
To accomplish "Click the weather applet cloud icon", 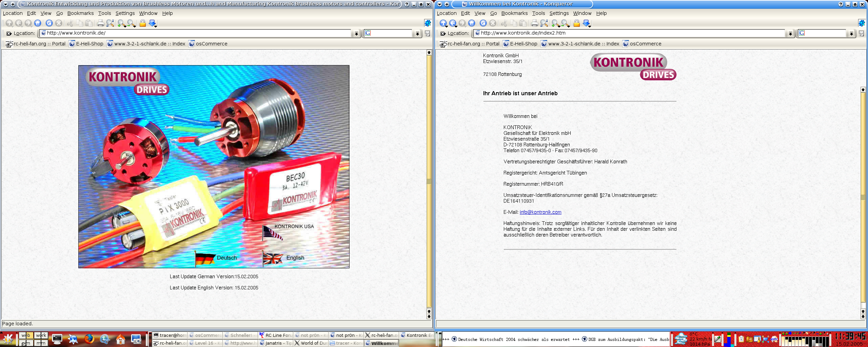I will click(x=680, y=339).
